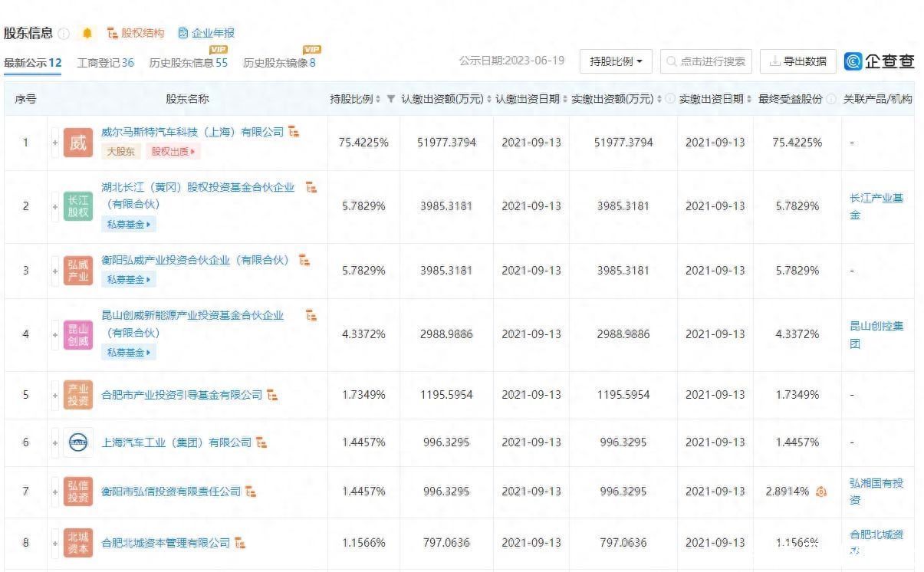Switch to the 历史股东镜像 8 tab
This screenshot has height=572, width=924.
tap(279, 62)
